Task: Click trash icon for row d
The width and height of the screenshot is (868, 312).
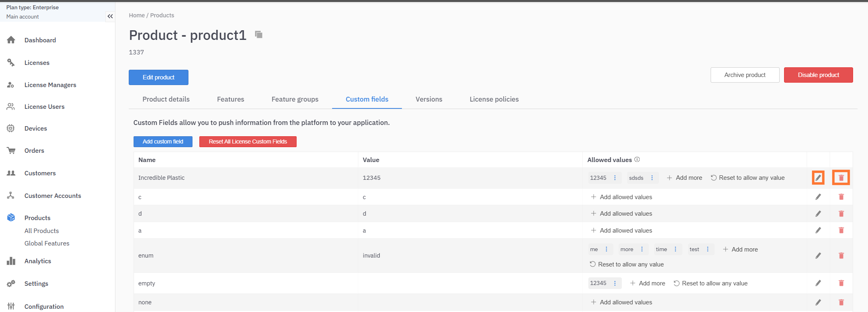Action: pos(841,214)
